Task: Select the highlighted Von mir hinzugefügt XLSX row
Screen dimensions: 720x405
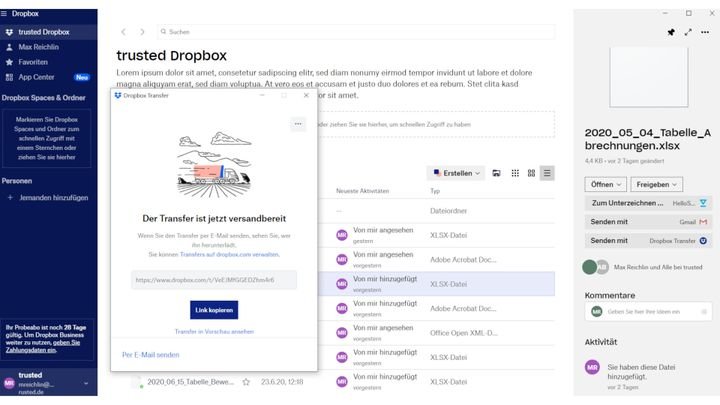Action: (436, 284)
